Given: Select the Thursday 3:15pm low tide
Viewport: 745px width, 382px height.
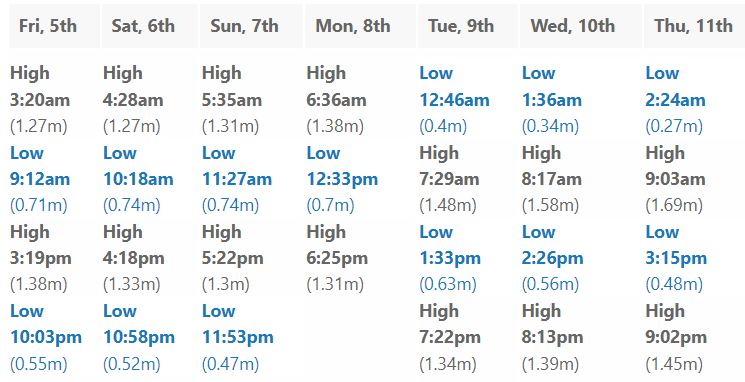Looking at the screenshot, I should coord(676,258).
